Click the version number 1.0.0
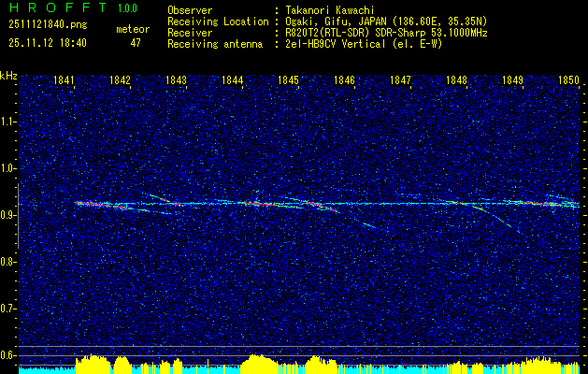 (x=127, y=7)
